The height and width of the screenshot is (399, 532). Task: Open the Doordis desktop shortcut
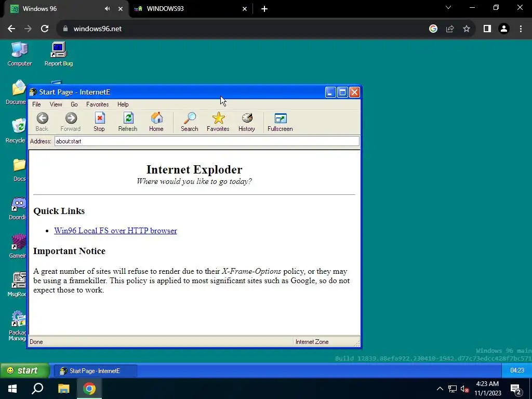[17, 208]
